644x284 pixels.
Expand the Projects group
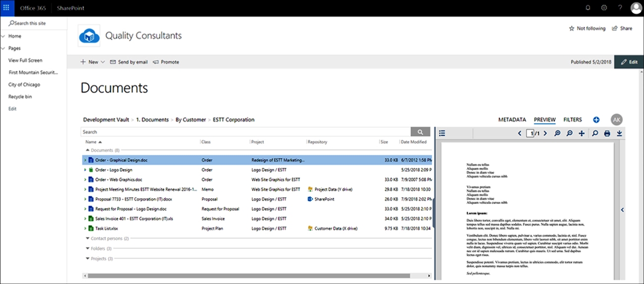click(88, 259)
